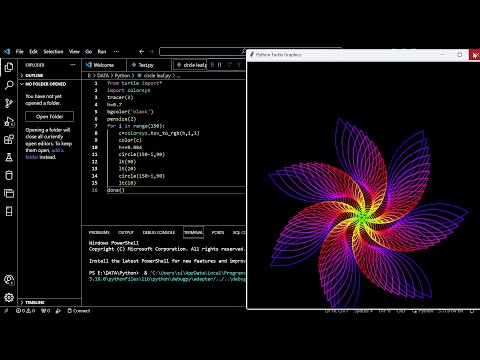Click the 'import colorsys' line
This screenshot has width=480, height=360.
click(129, 90)
